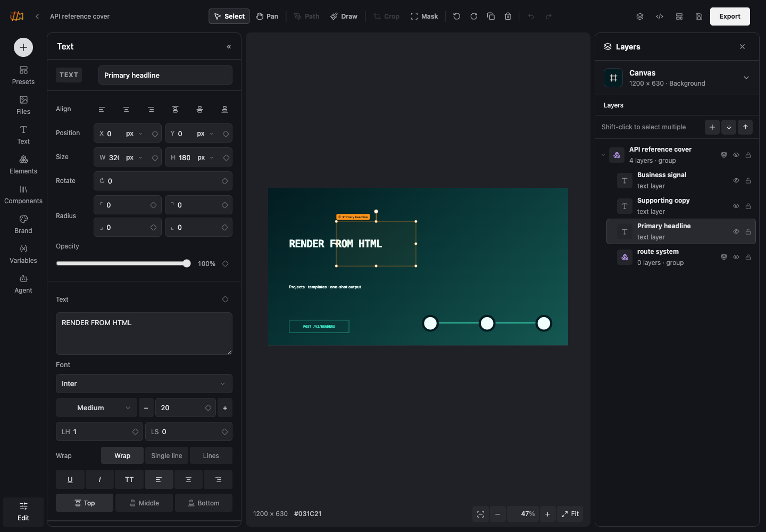Open the templates layout icon in top bar

(679, 16)
